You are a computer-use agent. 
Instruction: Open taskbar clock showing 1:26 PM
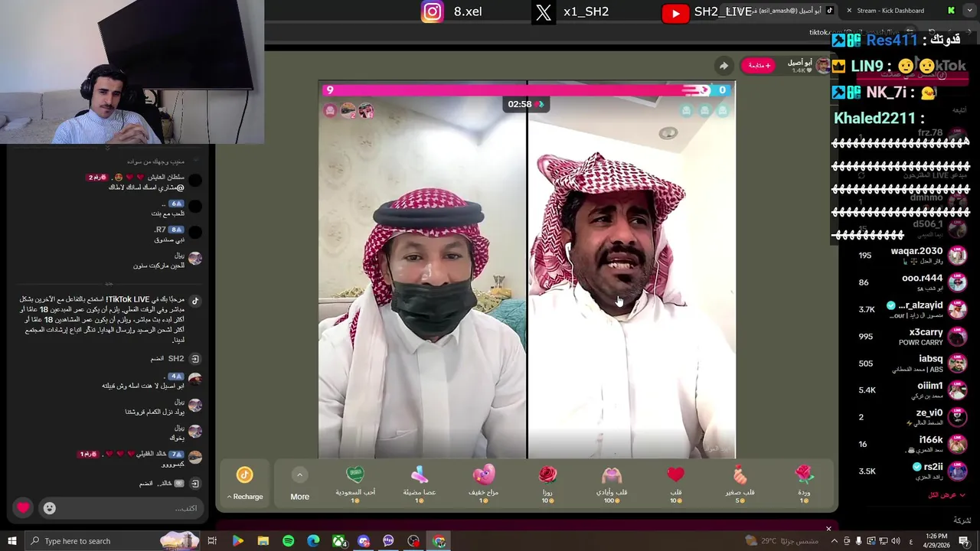936,541
